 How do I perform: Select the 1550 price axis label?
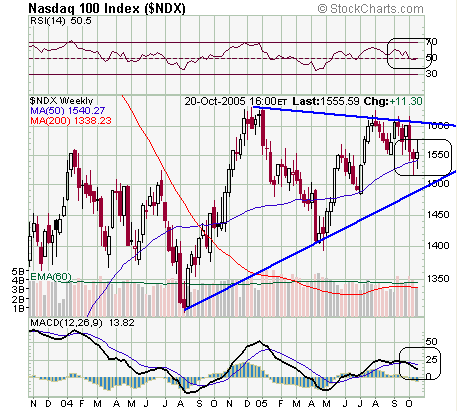438,155
